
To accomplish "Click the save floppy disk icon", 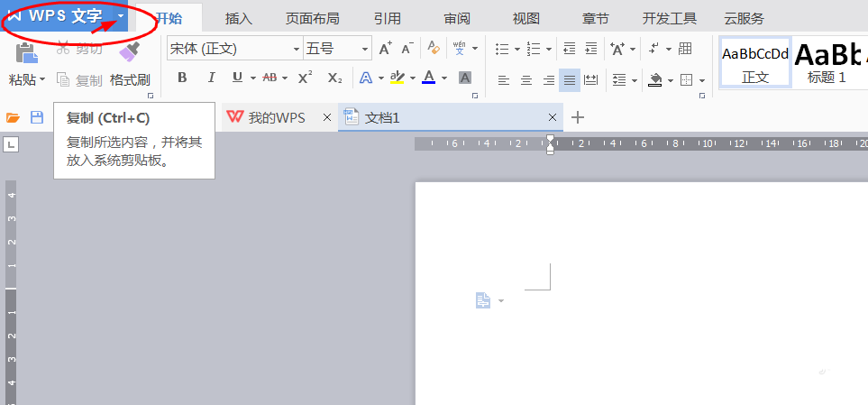I will 37,117.
